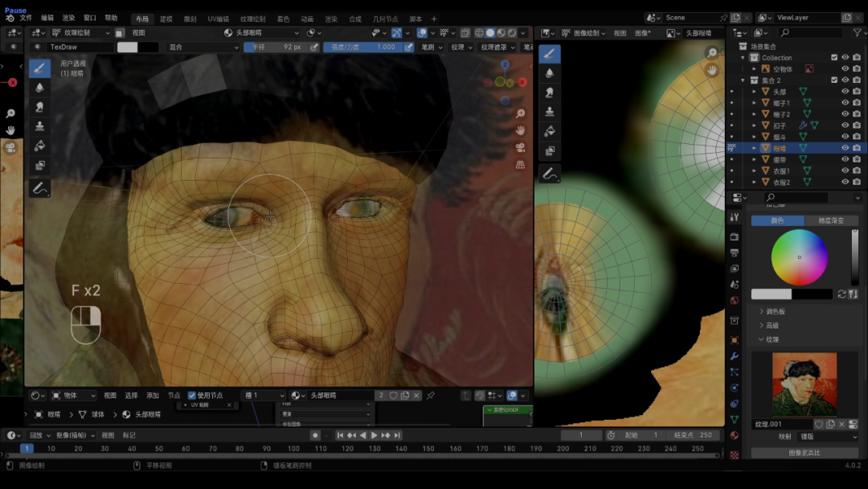Switch to the 建模 Modeling workspace tab
The image size is (868, 489).
tap(166, 18)
